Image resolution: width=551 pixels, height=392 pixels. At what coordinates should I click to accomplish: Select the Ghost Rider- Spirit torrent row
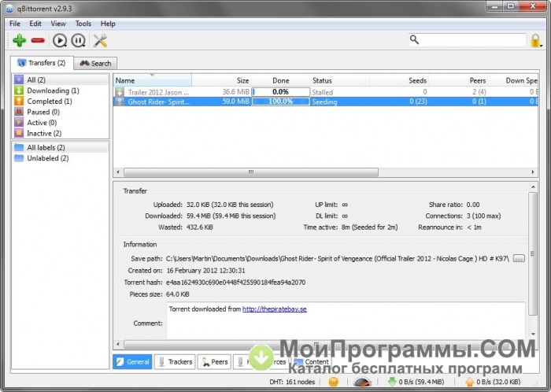(326, 102)
